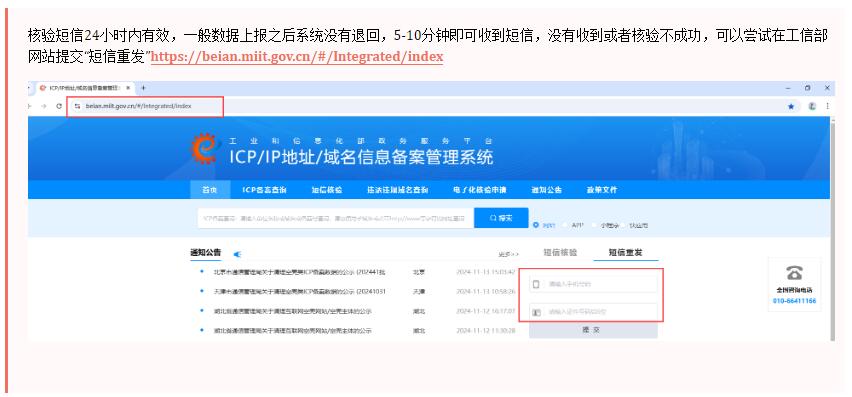Viewport: 852px width, 397px height.
Task: Open the browser profile avatar icon
Action: [812, 106]
